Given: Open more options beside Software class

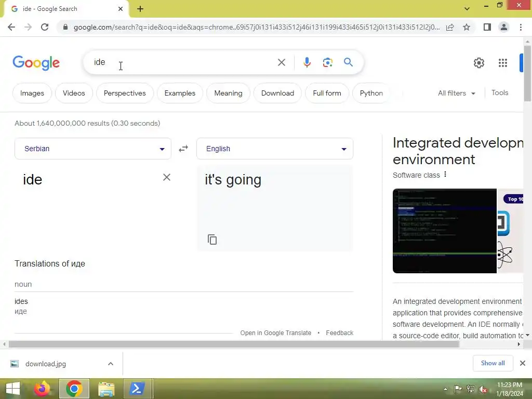Looking at the screenshot, I should [x=445, y=175].
